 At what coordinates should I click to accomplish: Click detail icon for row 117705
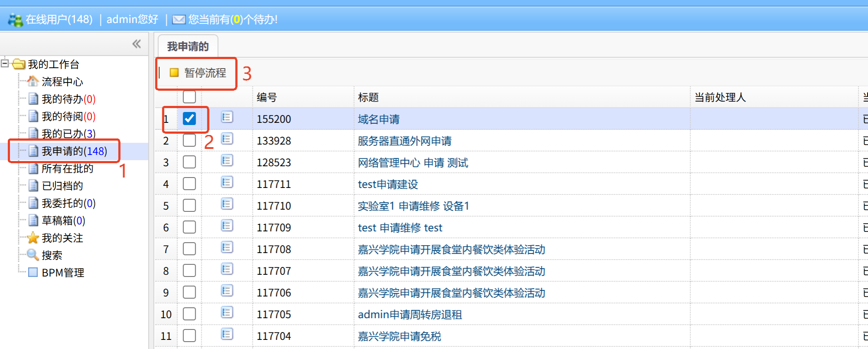[x=227, y=313]
